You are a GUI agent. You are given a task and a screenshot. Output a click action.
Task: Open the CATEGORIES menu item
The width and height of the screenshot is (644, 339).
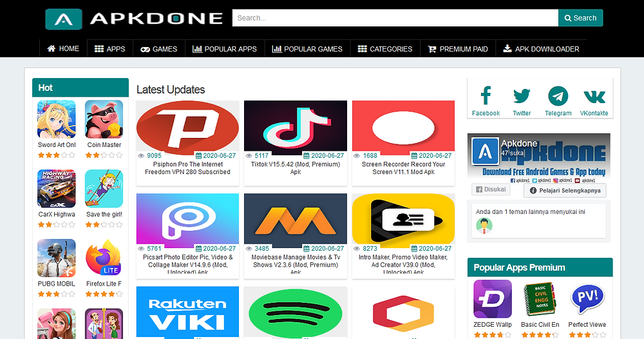(x=385, y=48)
